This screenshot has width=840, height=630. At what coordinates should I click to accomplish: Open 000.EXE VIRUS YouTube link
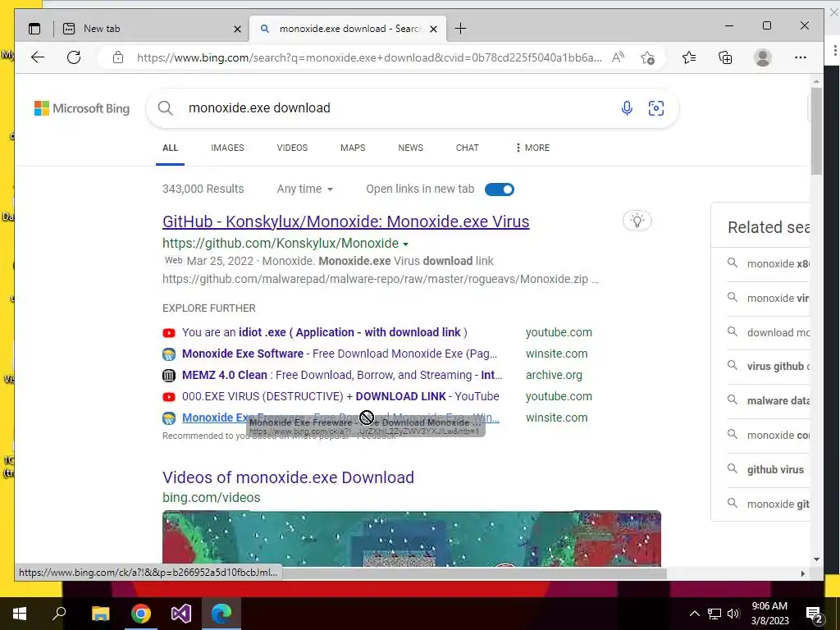(340, 396)
